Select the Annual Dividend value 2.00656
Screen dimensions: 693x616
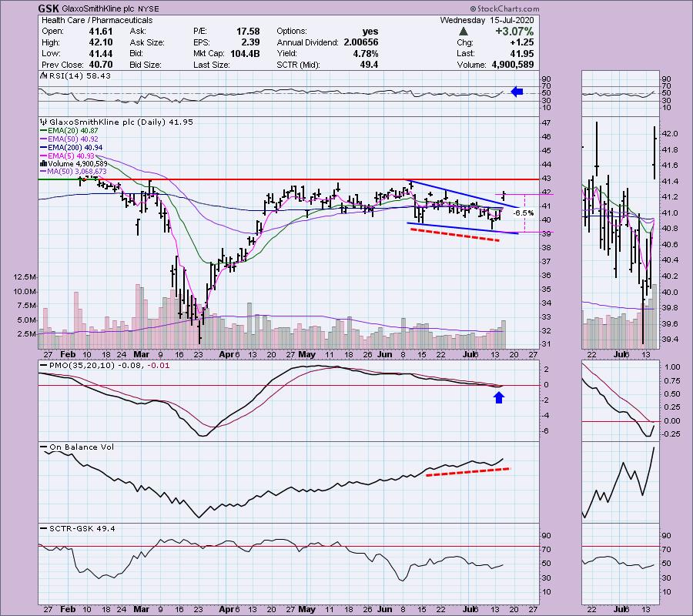[360, 42]
